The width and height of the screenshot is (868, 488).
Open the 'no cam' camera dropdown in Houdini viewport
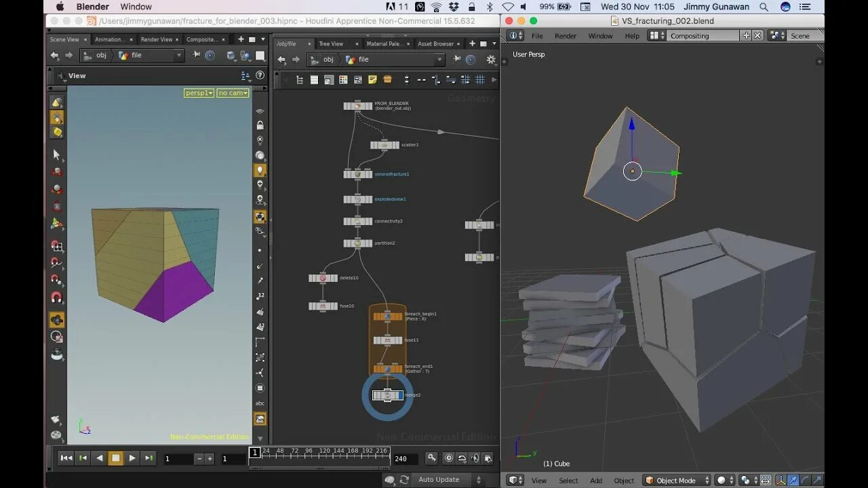tap(233, 93)
